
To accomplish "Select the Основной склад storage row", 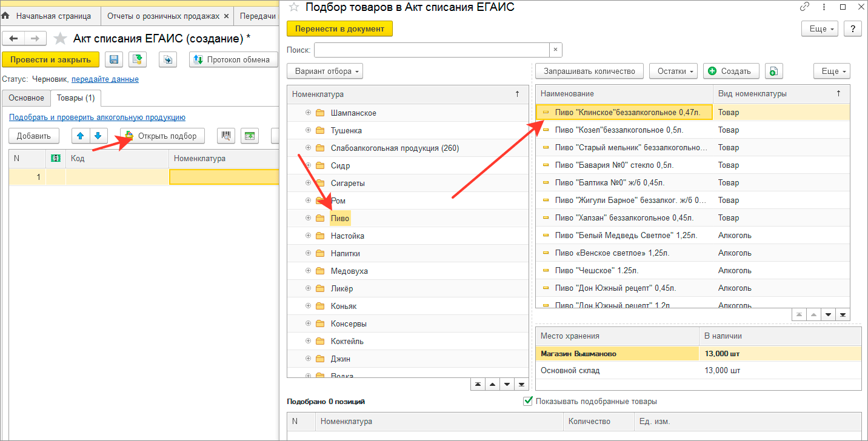I will click(x=698, y=370).
